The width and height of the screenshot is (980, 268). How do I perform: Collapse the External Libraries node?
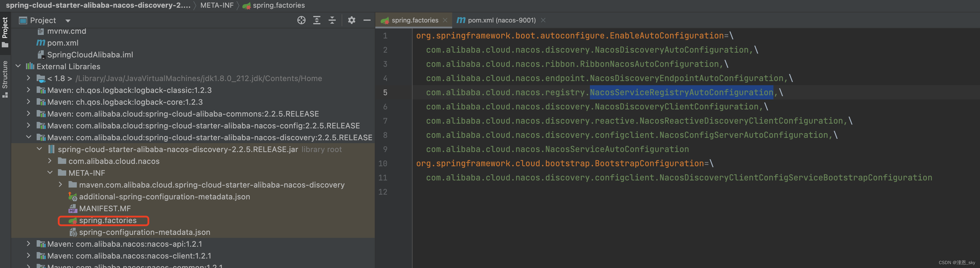(18, 66)
